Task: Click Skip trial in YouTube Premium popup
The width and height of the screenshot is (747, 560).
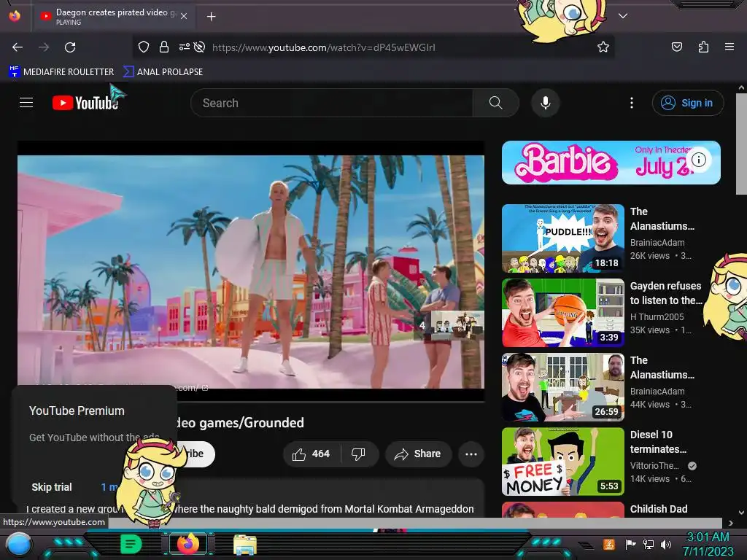Action: tap(52, 487)
